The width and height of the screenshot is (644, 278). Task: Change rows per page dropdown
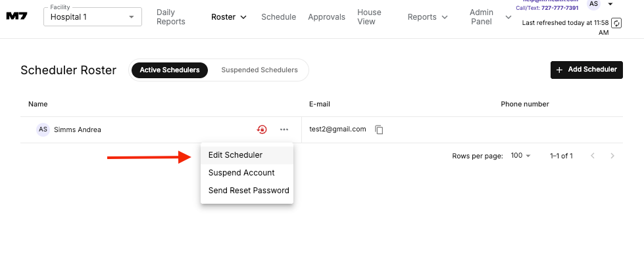pos(520,156)
